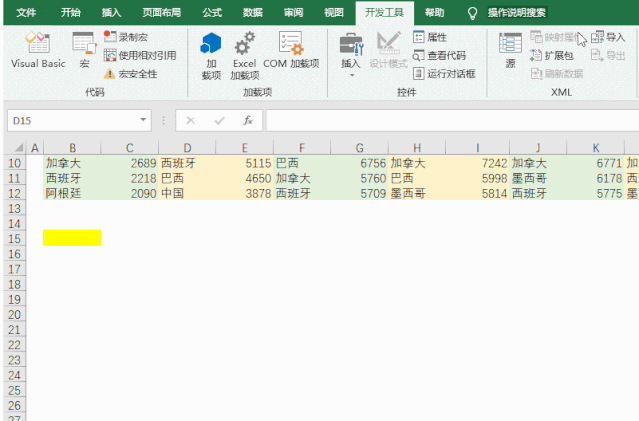The width and height of the screenshot is (639, 421).
Task: Switch to the 审阅 tab
Action: pos(293,13)
